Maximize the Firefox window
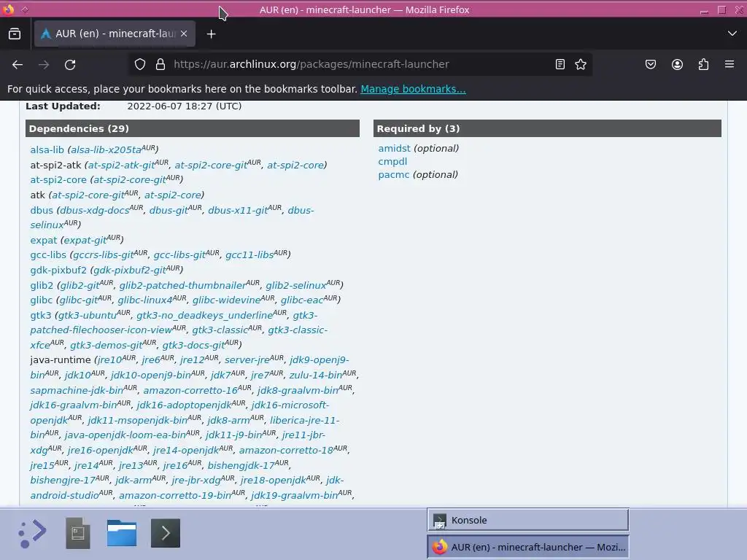The image size is (747, 560). [721, 10]
